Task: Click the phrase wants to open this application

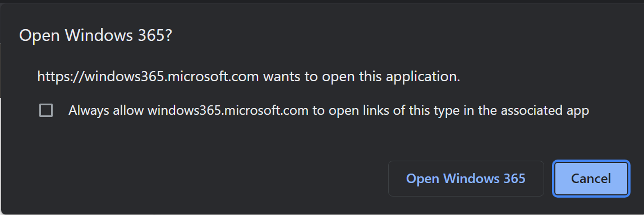Action: coord(361,77)
